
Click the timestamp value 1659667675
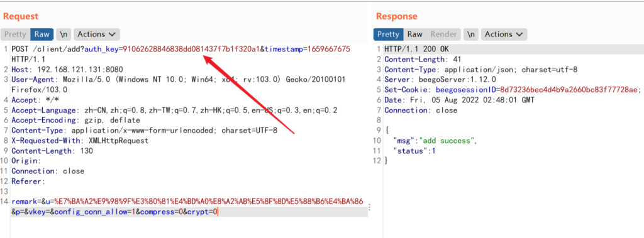click(x=328, y=49)
